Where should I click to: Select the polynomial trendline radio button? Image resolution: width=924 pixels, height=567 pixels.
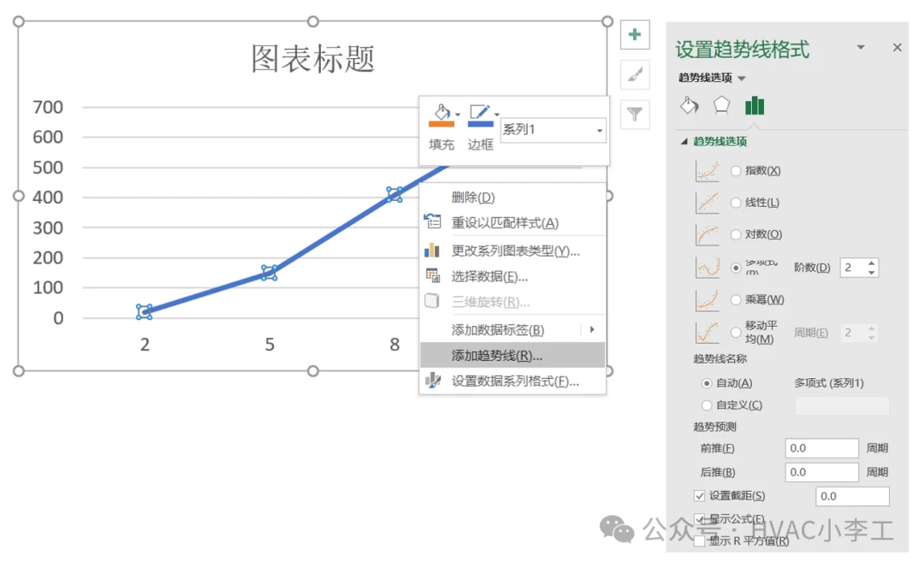tap(736, 268)
